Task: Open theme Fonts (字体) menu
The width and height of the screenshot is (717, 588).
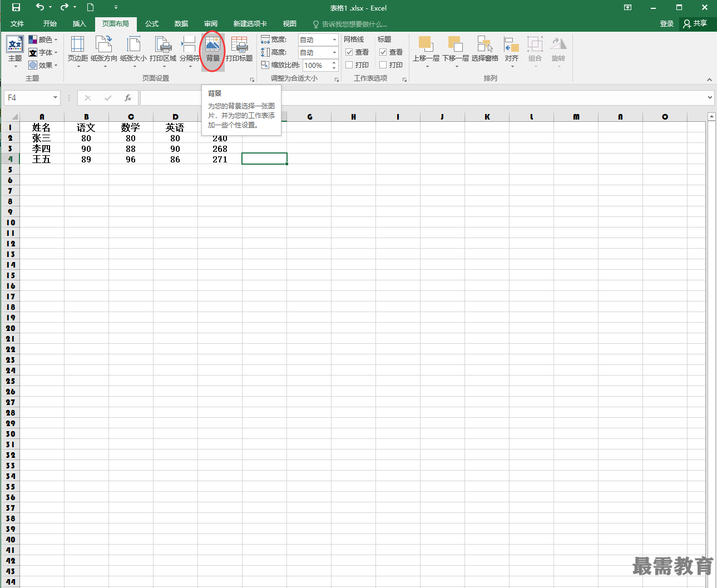Action: [43, 52]
